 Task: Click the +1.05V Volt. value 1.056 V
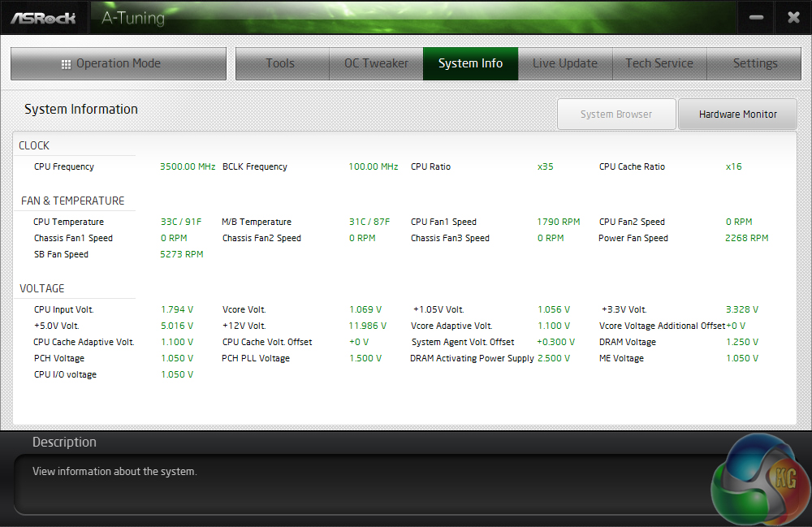[x=554, y=309]
